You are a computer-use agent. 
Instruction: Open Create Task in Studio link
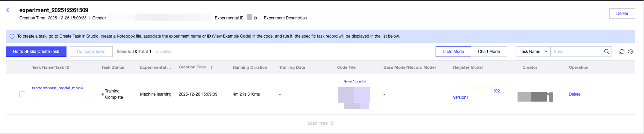coord(79,36)
